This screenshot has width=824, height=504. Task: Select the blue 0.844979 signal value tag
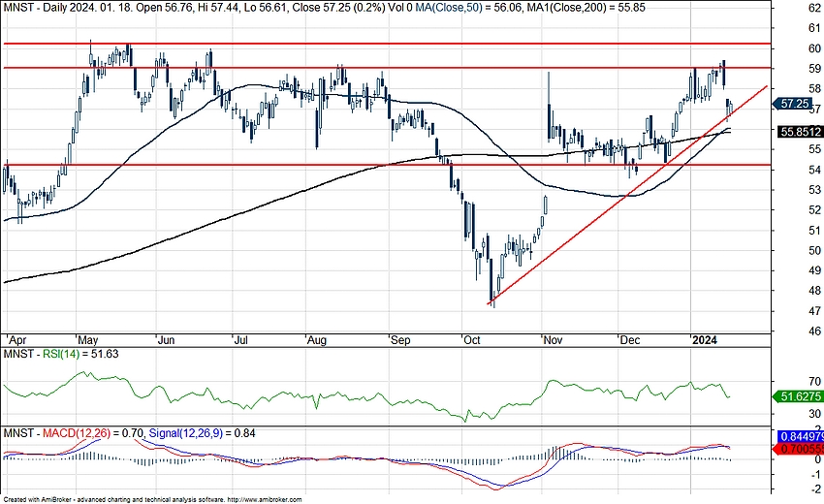tap(801, 437)
